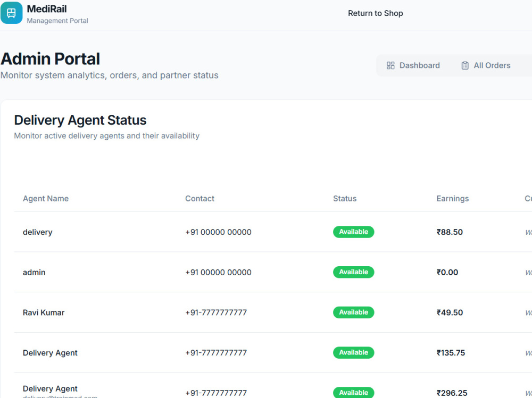Click the Agent Name column header

point(45,199)
